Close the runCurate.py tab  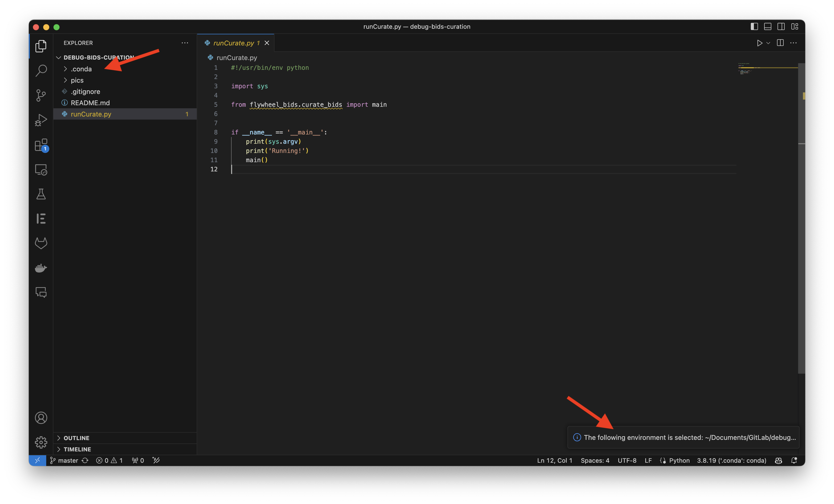267,43
